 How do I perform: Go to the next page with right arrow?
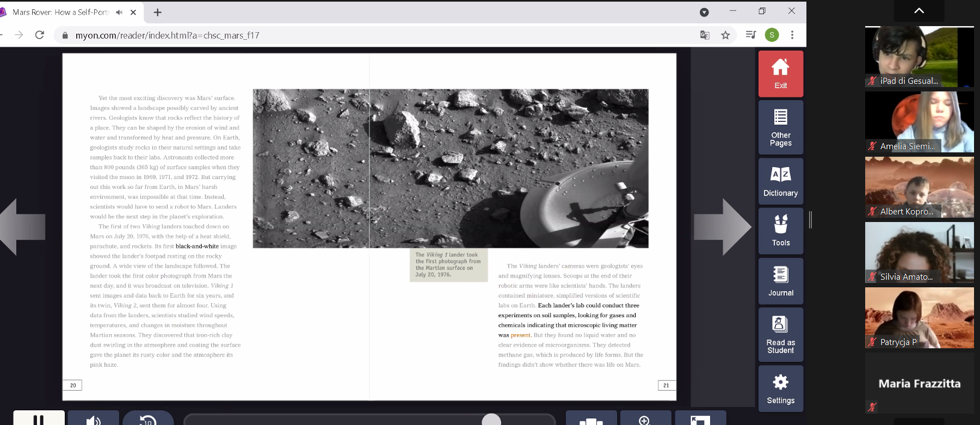[x=722, y=226]
